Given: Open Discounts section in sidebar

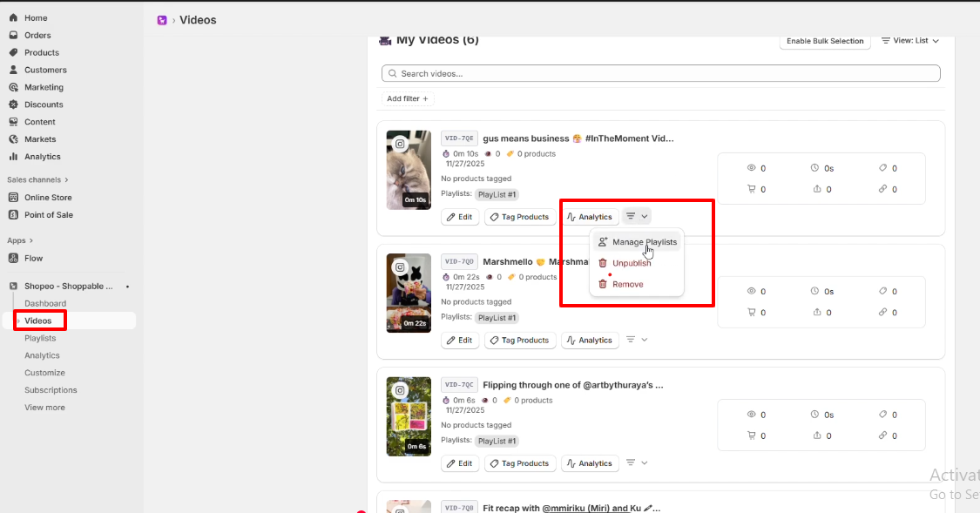Looking at the screenshot, I should click(44, 105).
